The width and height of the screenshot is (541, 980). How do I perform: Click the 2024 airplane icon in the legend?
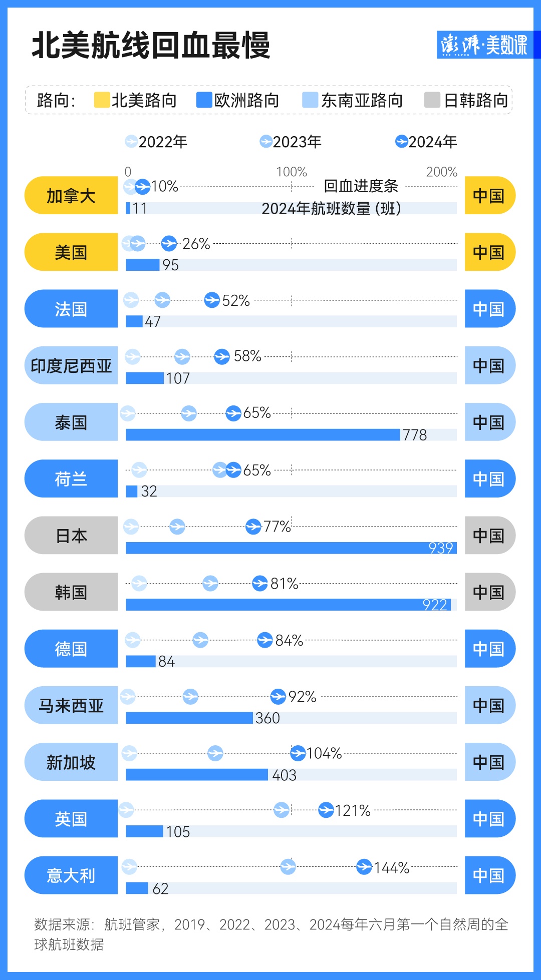[x=401, y=142]
